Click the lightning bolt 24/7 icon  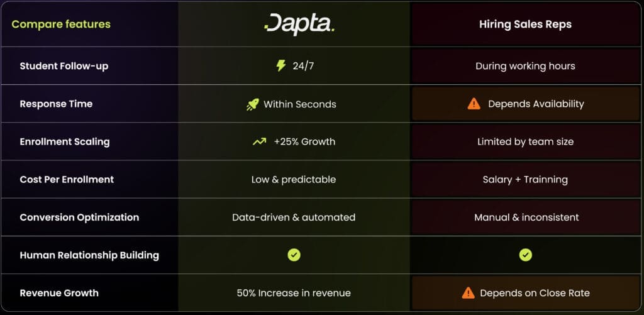pos(280,65)
